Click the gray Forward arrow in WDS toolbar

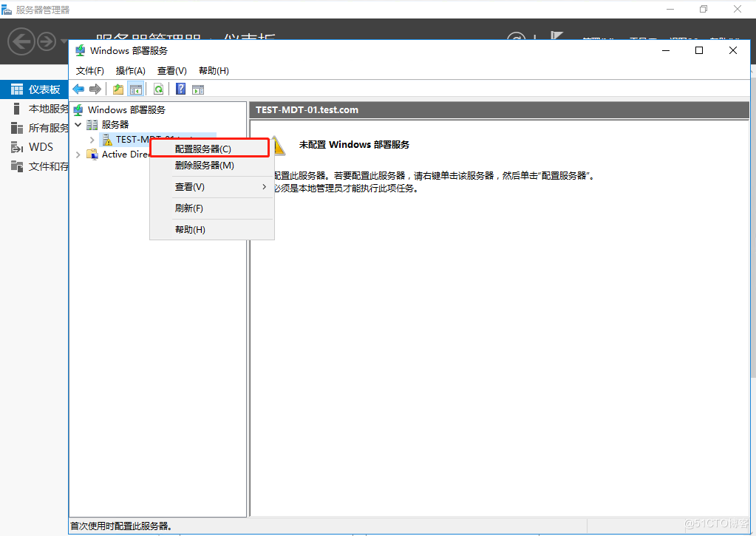(x=95, y=89)
